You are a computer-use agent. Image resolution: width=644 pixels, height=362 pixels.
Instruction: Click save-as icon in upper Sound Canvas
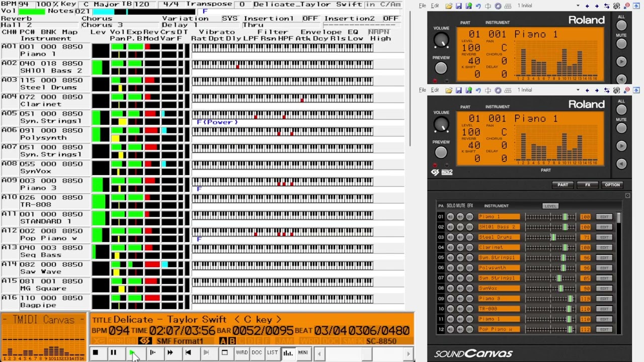click(x=468, y=6)
